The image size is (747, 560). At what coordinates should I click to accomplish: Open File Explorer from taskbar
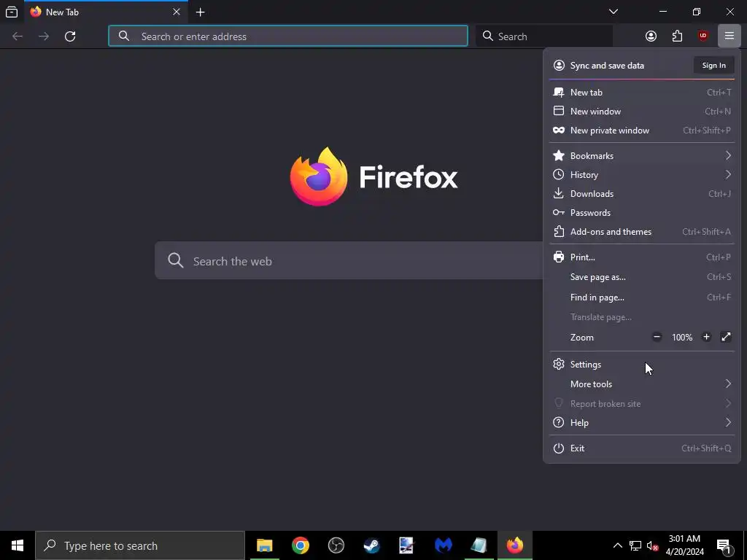[264, 545]
